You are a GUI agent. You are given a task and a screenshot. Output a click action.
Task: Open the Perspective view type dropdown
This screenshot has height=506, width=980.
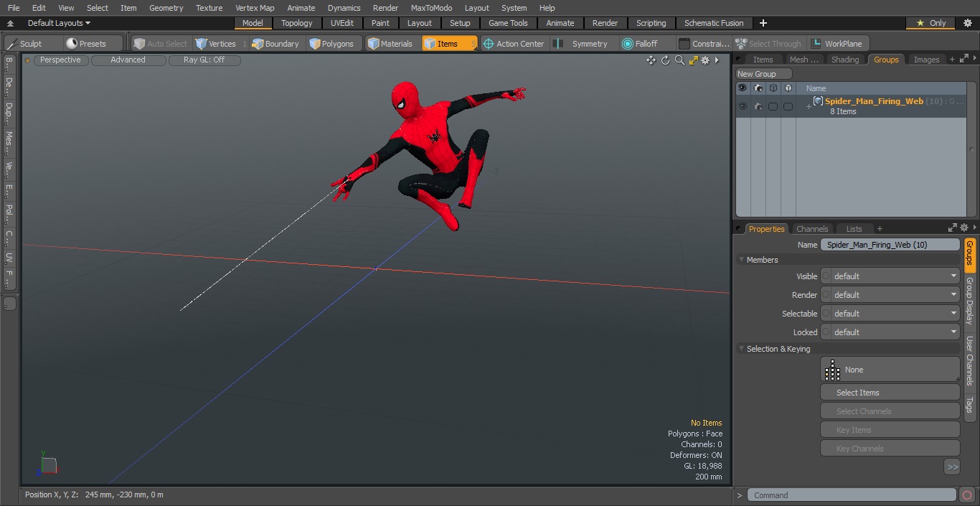pos(61,60)
